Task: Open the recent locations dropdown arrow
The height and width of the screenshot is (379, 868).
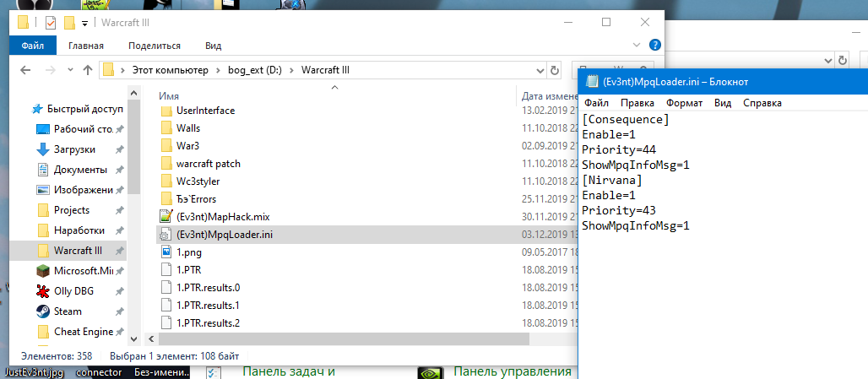Action: click(70, 70)
